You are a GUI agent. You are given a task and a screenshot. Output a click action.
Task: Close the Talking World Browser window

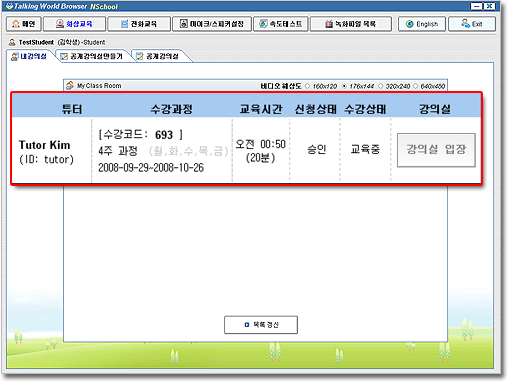pos(489,6)
